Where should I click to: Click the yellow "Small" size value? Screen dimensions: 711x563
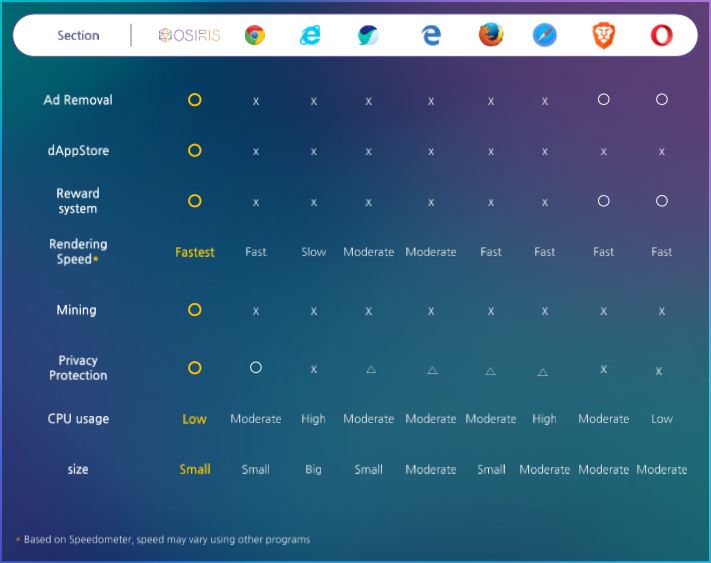point(195,469)
